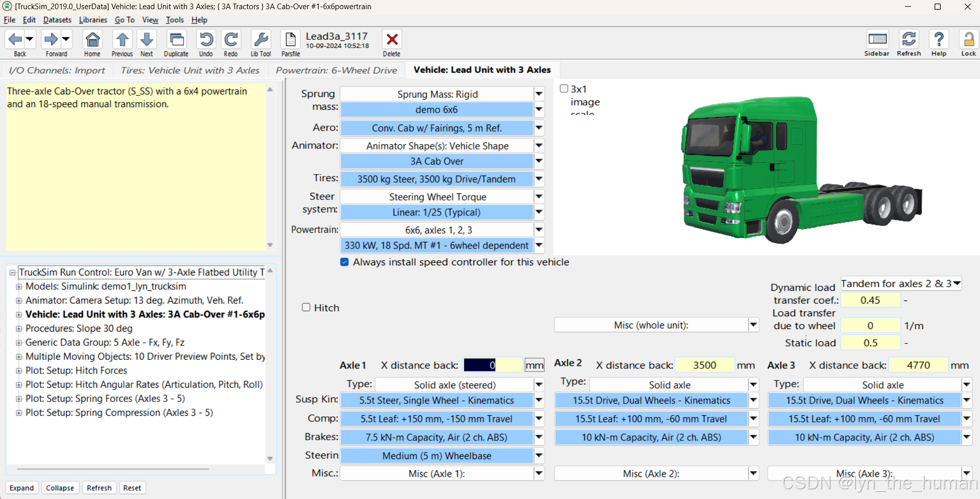Click the Axle 1 X distance back field
The height and width of the screenshot is (499, 980).
493,365
